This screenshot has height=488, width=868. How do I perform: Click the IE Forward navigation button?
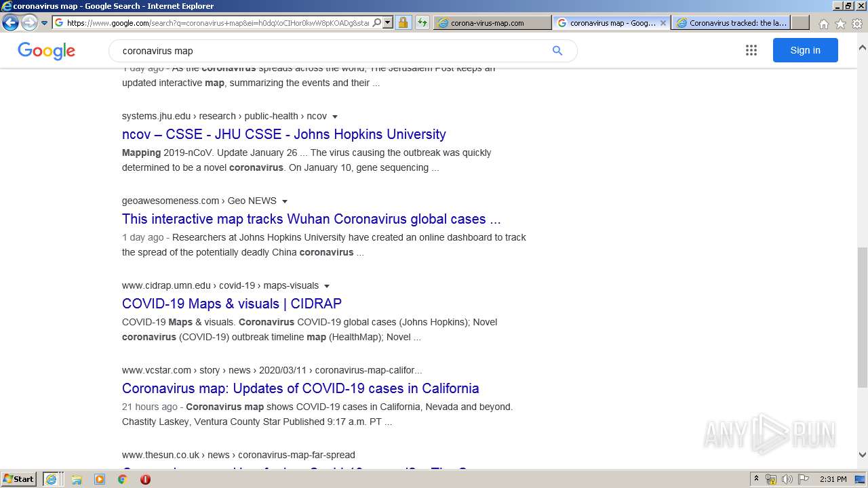tap(29, 22)
